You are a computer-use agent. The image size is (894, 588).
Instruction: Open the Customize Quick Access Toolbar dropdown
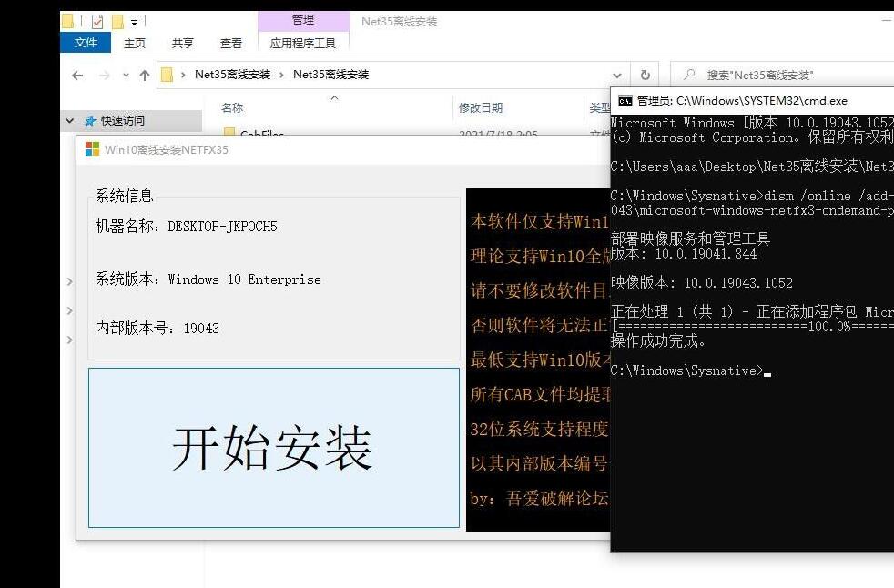click(x=134, y=23)
